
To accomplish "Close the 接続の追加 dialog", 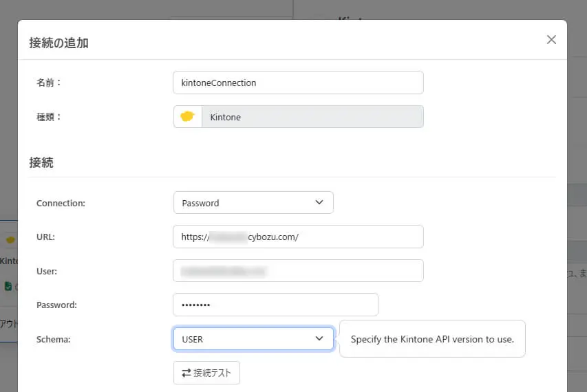I will [551, 40].
